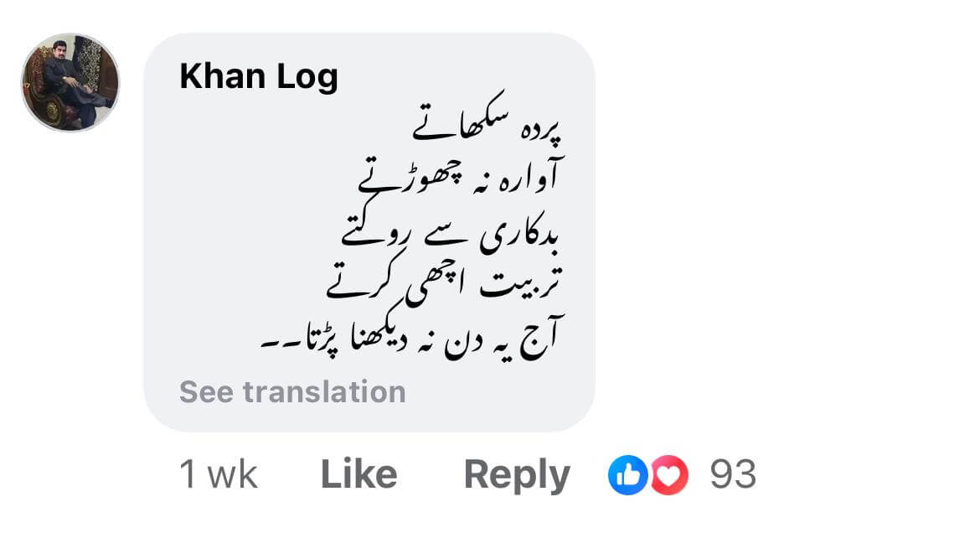Image resolution: width=980 pixels, height=533 pixels.
Task: Select the word آج in the last line
Action: (540, 337)
